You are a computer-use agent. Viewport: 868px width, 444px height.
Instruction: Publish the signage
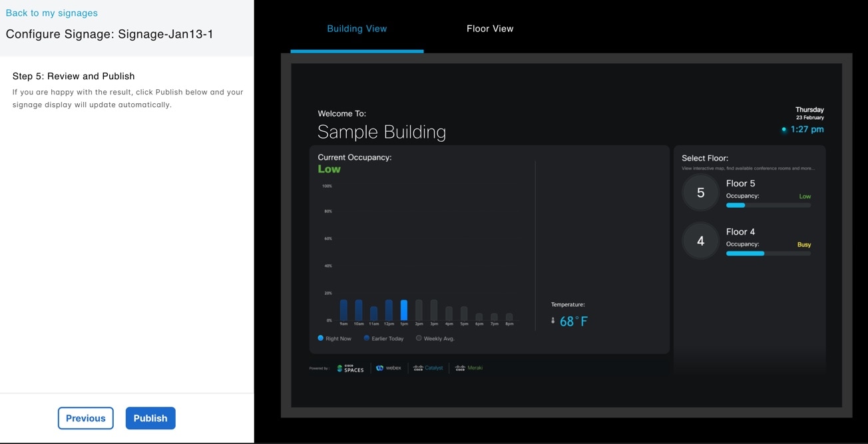150,418
